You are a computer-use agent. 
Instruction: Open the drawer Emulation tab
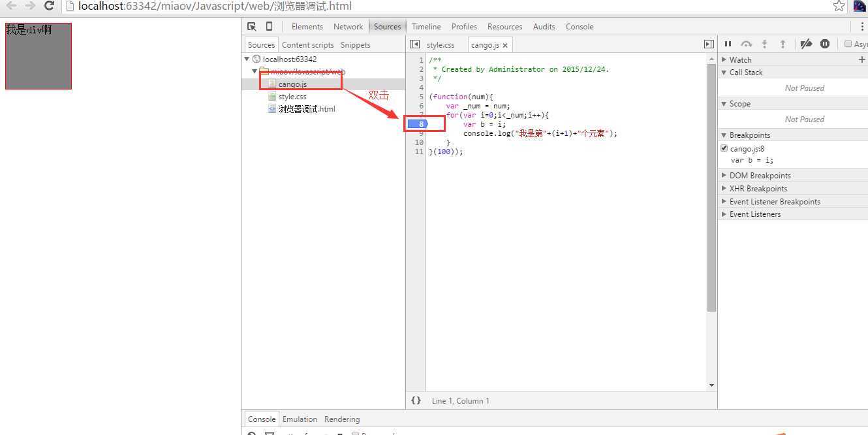(x=300, y=419)
